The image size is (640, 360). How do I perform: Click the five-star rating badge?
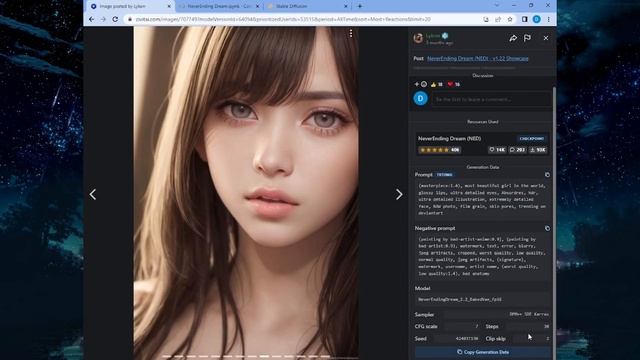pos(440,150)
